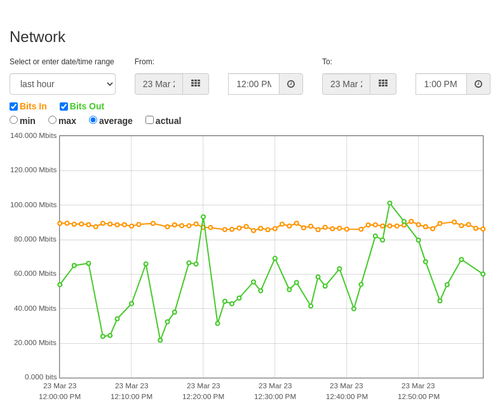Click the 'Bits In' orange label

pyautogui.click(x=33, y=106)
